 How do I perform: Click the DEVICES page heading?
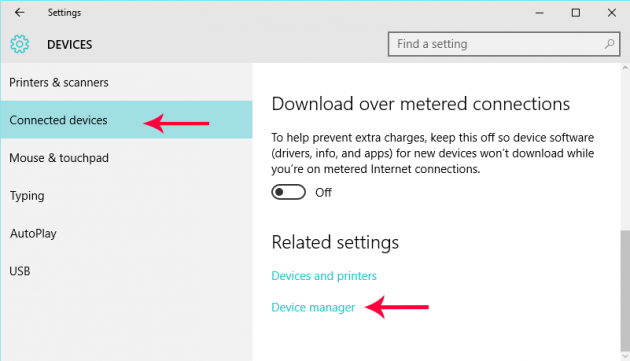point(70,45)
